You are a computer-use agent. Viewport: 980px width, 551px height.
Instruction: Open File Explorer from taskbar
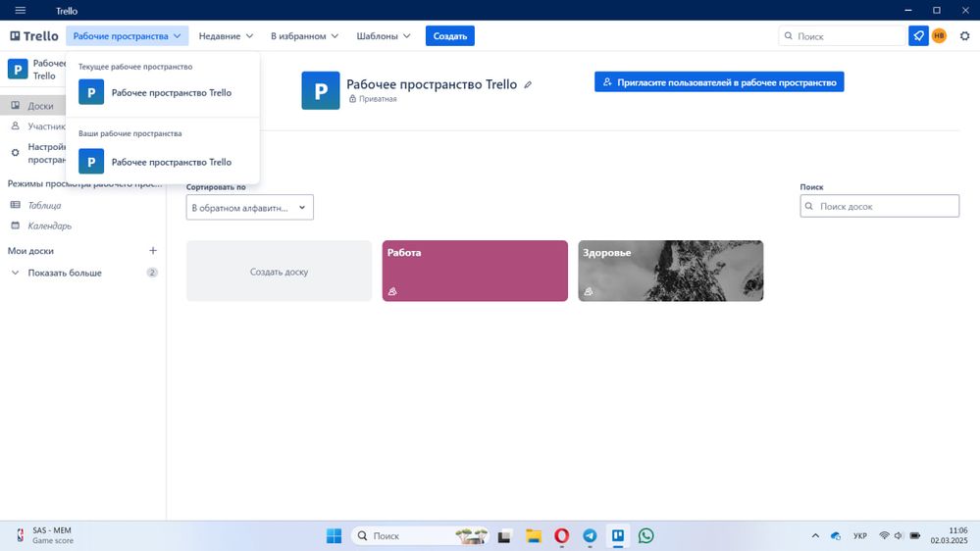coord(533,536)
